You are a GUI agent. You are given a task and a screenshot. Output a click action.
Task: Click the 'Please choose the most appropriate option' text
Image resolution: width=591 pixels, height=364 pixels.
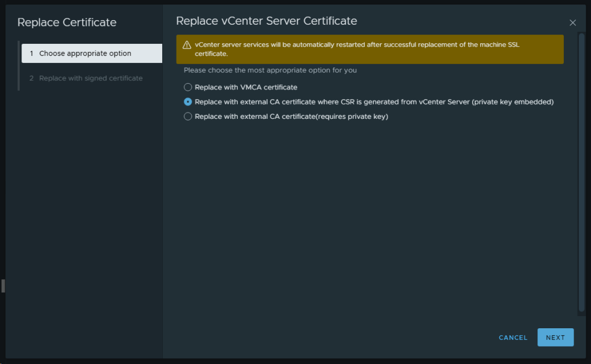270,70
